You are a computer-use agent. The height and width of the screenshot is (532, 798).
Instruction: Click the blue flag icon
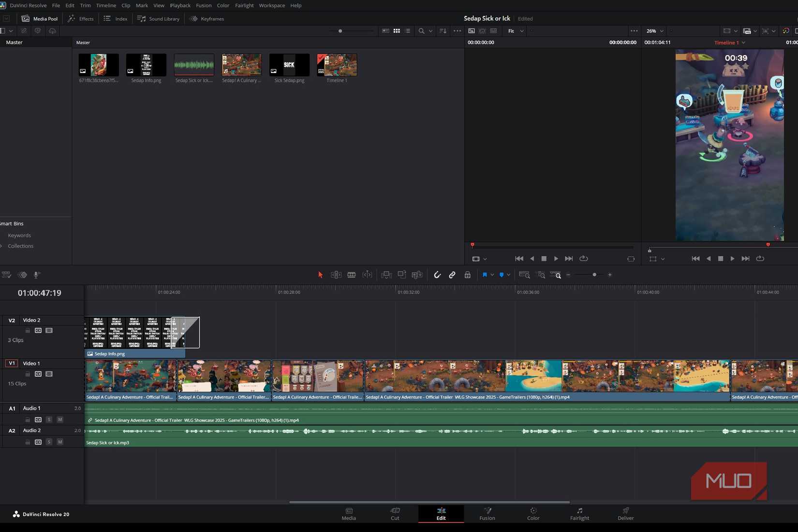tap(485, 275)
